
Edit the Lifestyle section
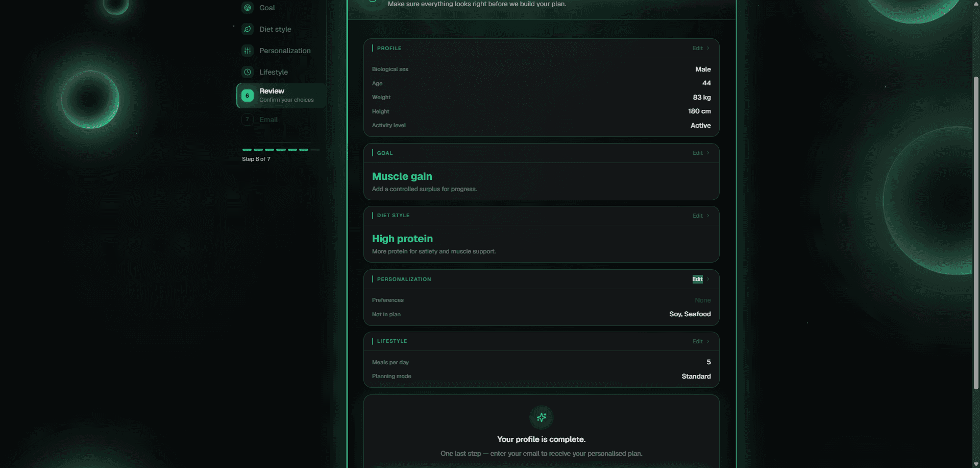click(701, 341)
